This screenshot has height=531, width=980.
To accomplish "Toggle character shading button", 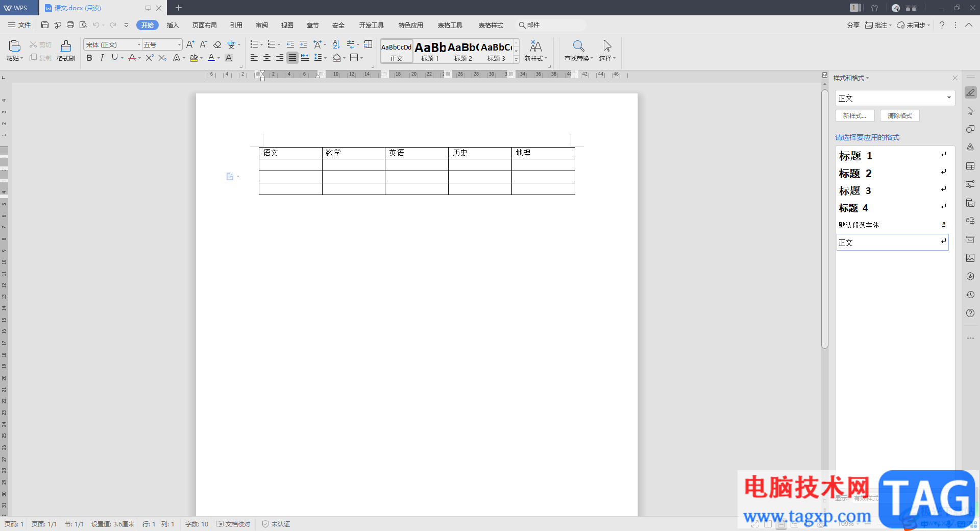I will (229, 58).
